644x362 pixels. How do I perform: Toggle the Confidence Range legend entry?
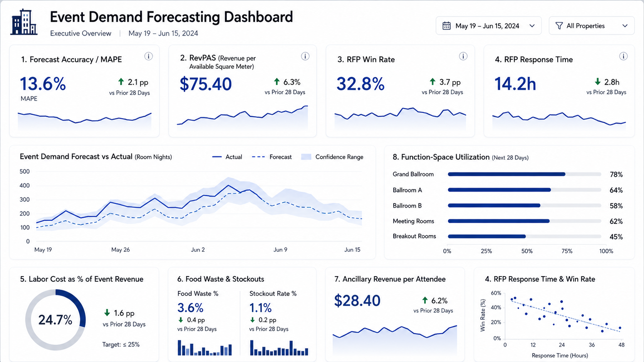(332, 157)
